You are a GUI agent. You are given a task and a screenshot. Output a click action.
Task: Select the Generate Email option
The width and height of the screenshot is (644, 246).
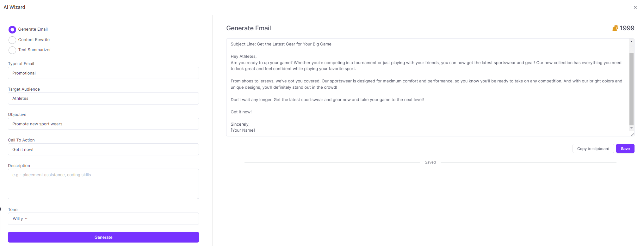pyautogui.click(x=12, y=29)
